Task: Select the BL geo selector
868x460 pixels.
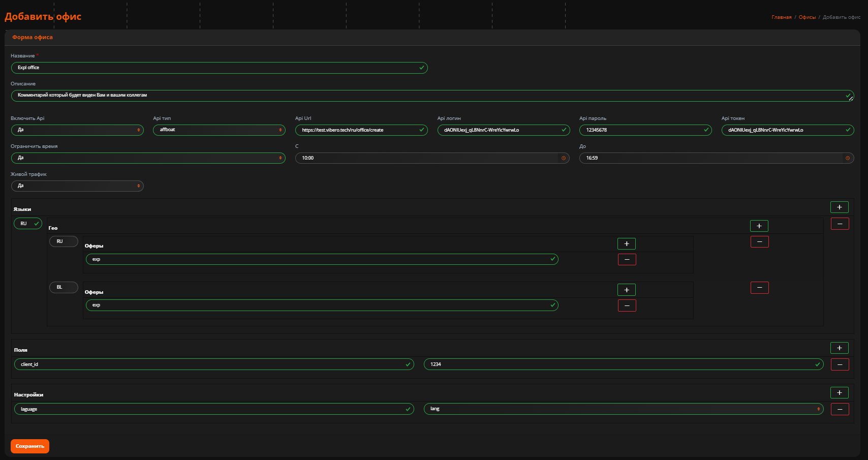Action: tap(64, 287)
